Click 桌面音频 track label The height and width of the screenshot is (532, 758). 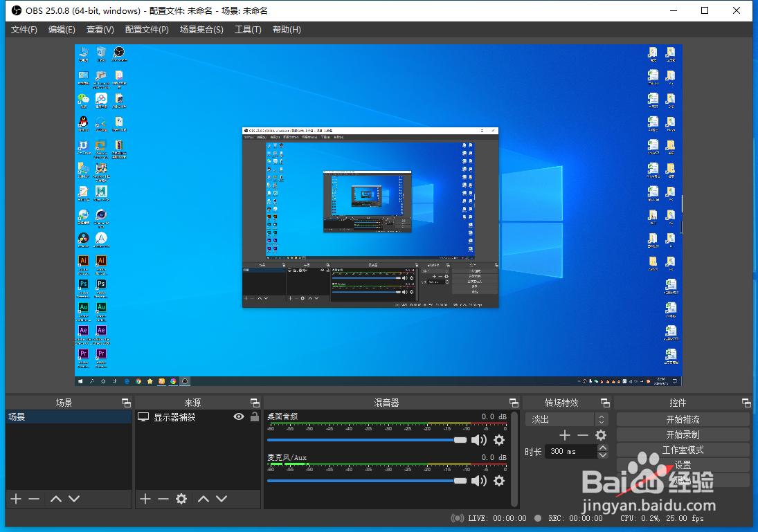(x=283, y=416)
